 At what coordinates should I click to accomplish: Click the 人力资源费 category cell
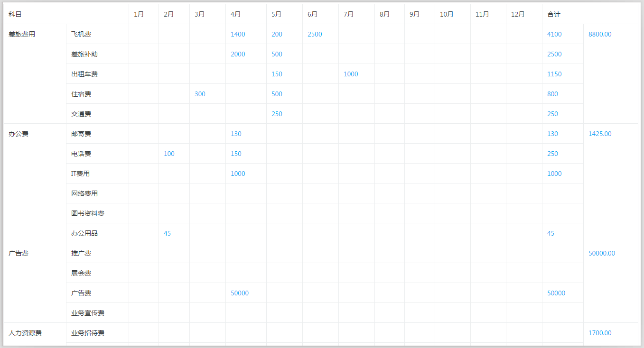click(x=25, y=333)
